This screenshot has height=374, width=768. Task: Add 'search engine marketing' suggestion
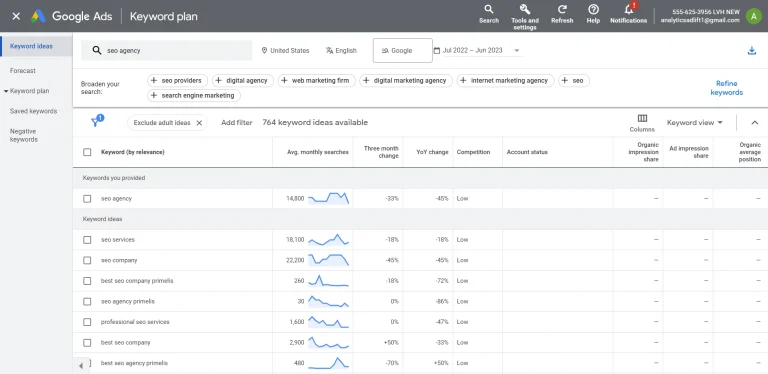click(x=194, y=95)
